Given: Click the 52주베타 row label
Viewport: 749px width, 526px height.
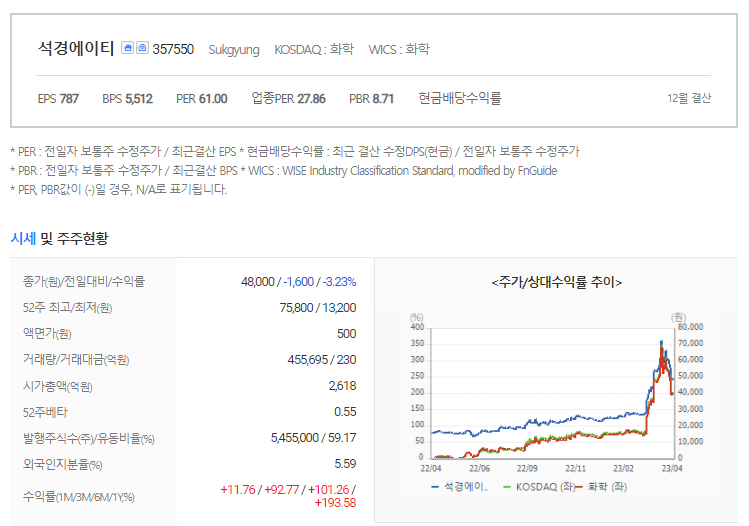Looking at the screenshot, I should click(x=45, y=412).
